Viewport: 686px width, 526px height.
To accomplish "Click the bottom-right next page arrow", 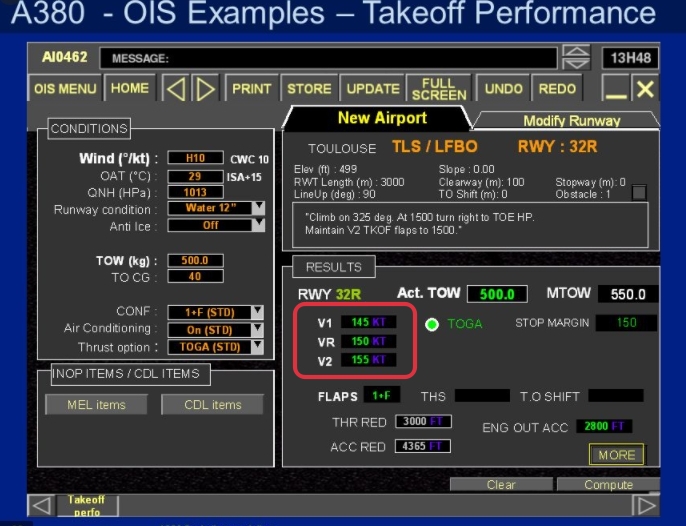I will 646,505.
